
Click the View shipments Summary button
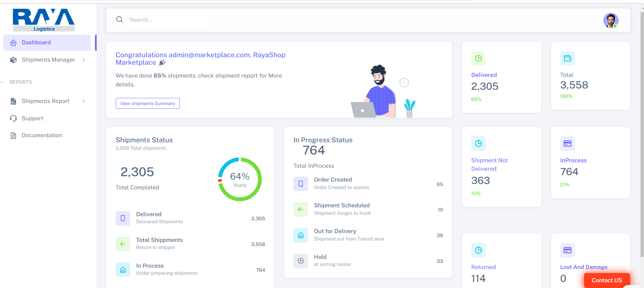148,103
